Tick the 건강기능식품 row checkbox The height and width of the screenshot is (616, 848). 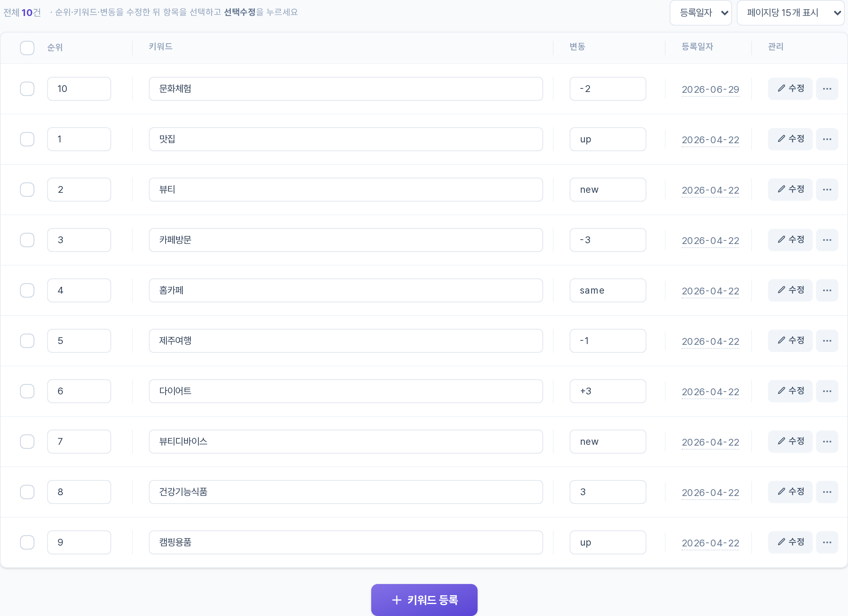point(27,492)
